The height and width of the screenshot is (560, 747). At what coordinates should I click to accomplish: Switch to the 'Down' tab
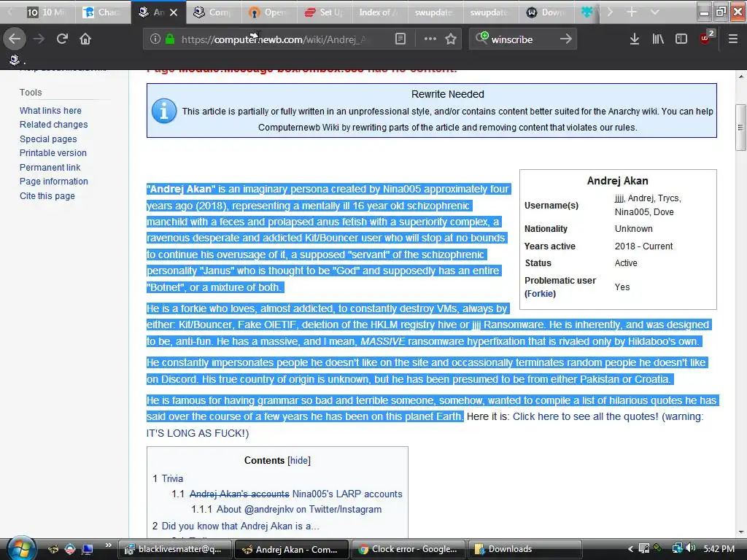tap(546, 12)
